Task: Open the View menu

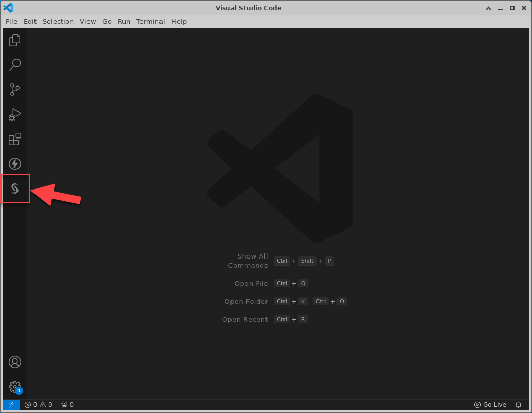Action: 88,21
